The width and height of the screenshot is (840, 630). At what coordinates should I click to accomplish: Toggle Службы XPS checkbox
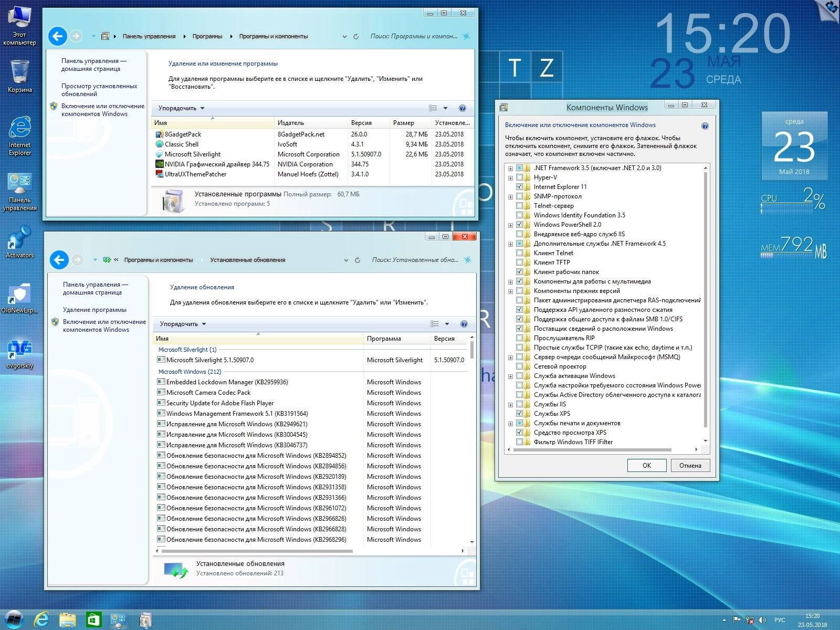(x=520, y=414)
